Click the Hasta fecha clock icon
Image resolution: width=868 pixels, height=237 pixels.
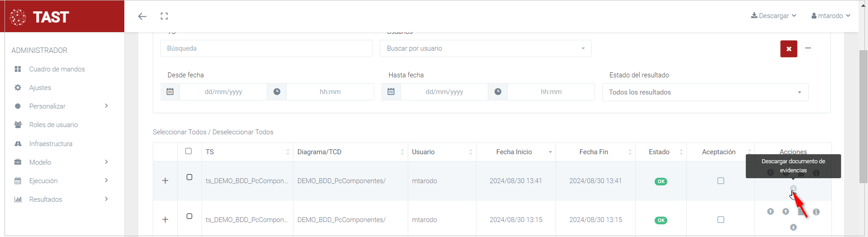[x=498, y=92]
